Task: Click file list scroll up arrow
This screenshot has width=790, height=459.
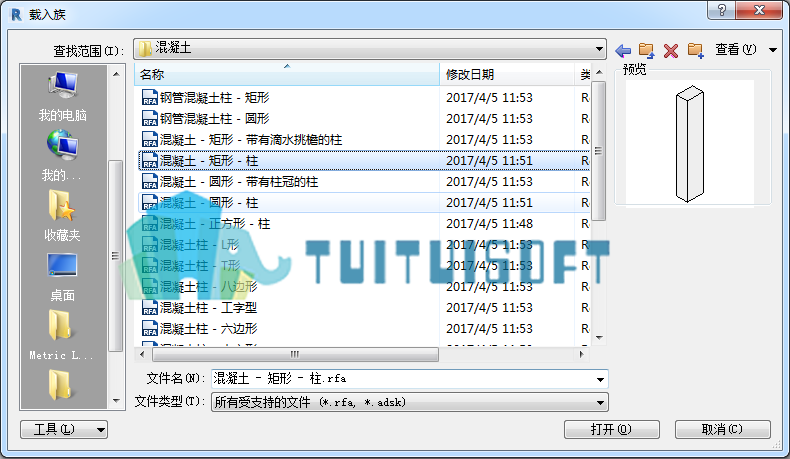Action: pyautogui.click(x=599, y=73)
